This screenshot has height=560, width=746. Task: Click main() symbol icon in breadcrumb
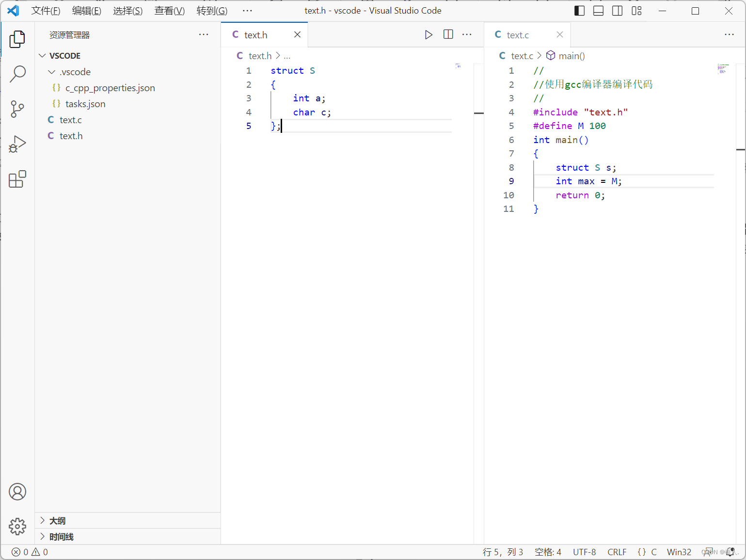[x=551, y=55]
